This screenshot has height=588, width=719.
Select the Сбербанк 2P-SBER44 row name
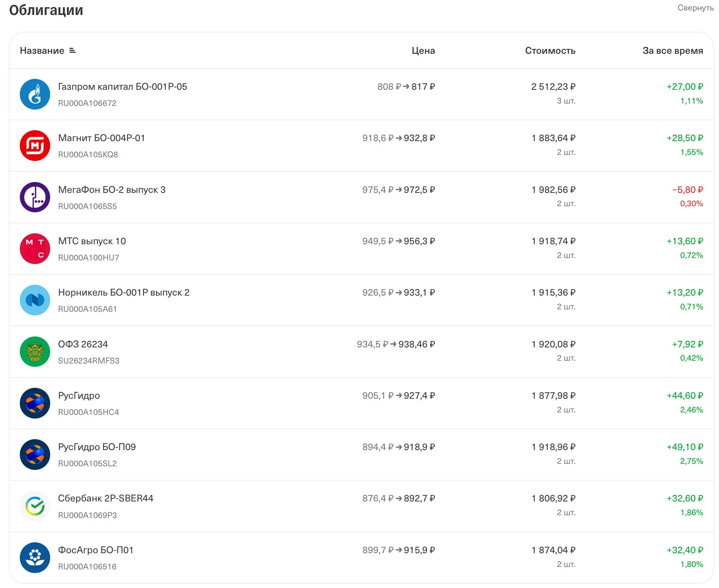[106, 498]
